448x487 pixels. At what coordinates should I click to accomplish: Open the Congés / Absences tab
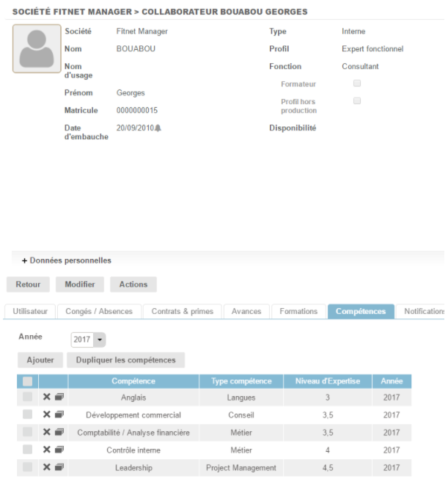tap(99, 312)
